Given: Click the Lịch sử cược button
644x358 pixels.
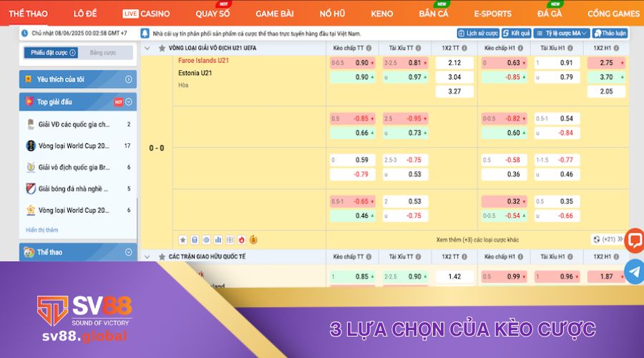Looking at the screenshot, I should coord(477,34).
